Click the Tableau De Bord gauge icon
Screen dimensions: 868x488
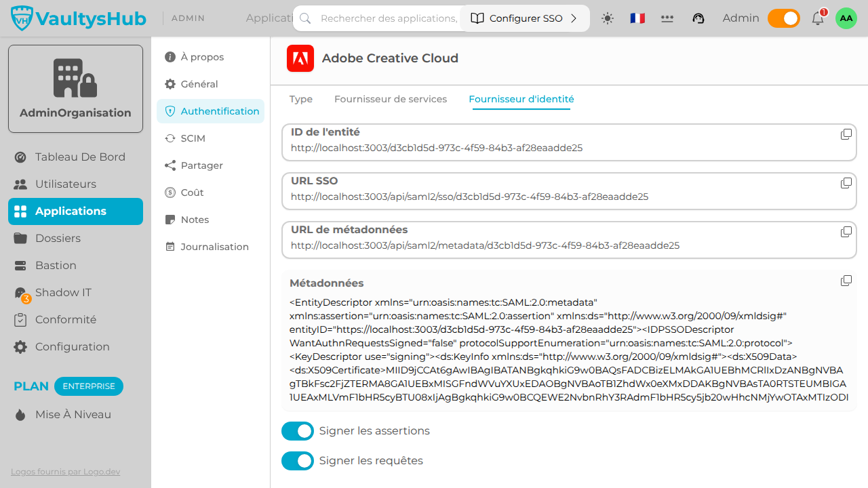20,157
